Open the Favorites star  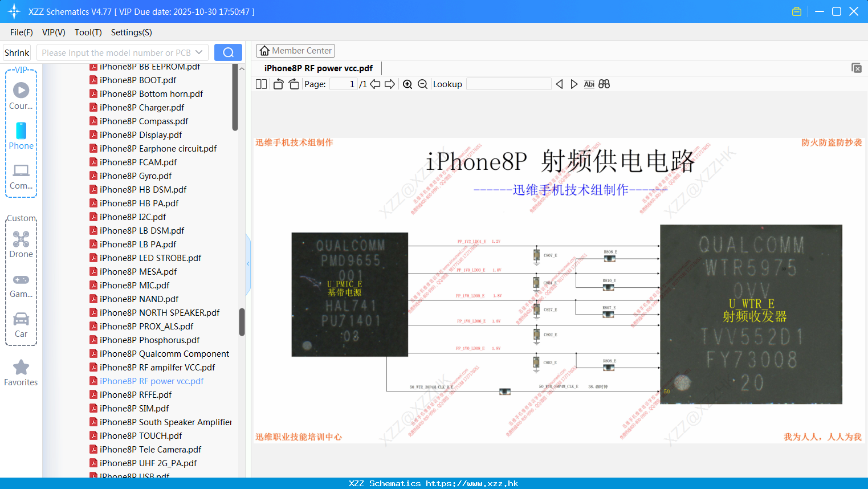point(21,373)
